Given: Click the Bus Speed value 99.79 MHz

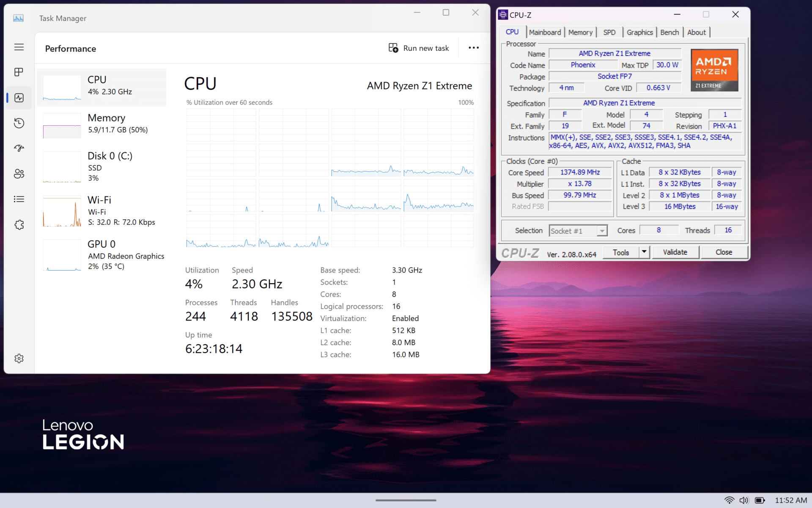Looking at the screenshot, I should click(580, 195).
